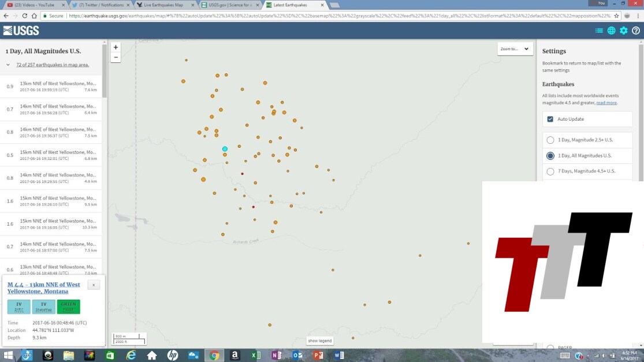Toggle the Auto Update checkbox
The image size is (644, 362).
coord(550,119)
